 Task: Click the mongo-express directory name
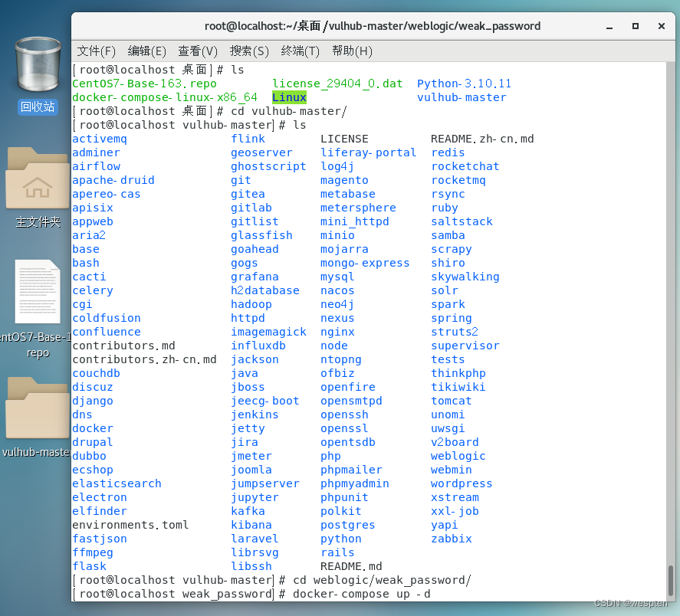(x=365, y=263)
